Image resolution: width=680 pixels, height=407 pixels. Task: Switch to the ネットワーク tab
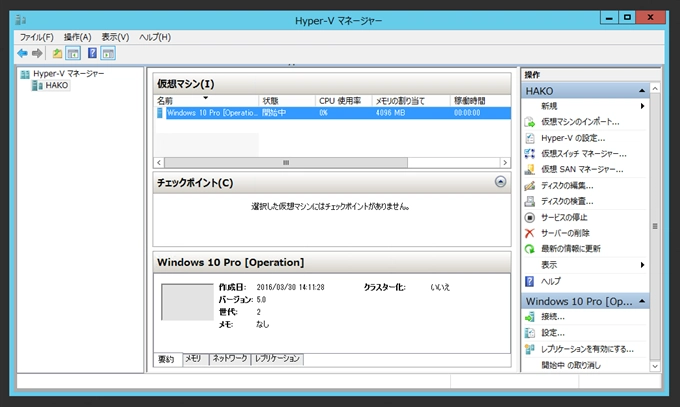[230, 359]
